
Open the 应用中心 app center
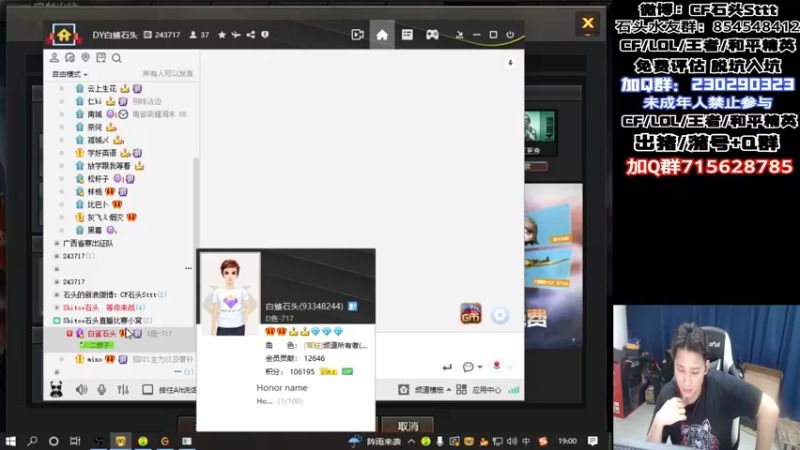486,390
